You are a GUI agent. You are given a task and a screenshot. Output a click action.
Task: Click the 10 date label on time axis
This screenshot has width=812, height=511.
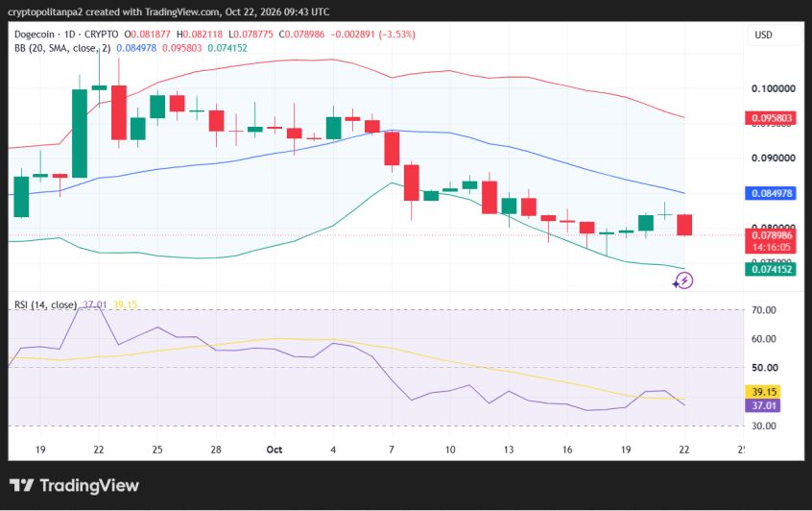click(450, 450)
